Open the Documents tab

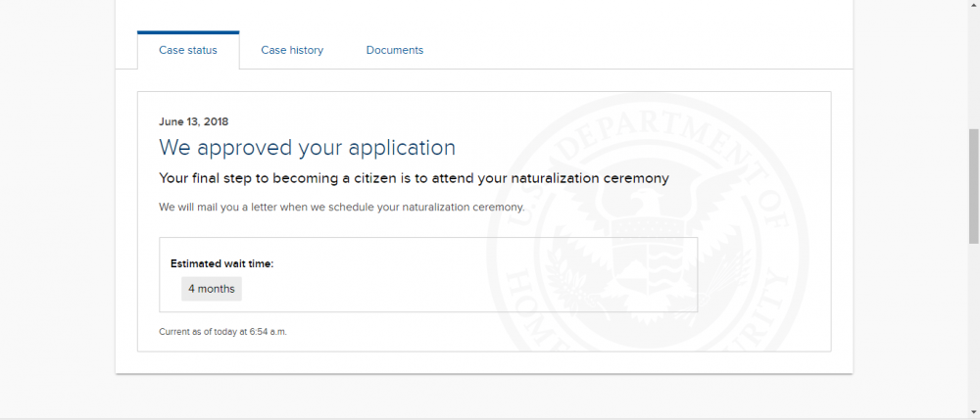pyautogui.click(x=394, y=50)
